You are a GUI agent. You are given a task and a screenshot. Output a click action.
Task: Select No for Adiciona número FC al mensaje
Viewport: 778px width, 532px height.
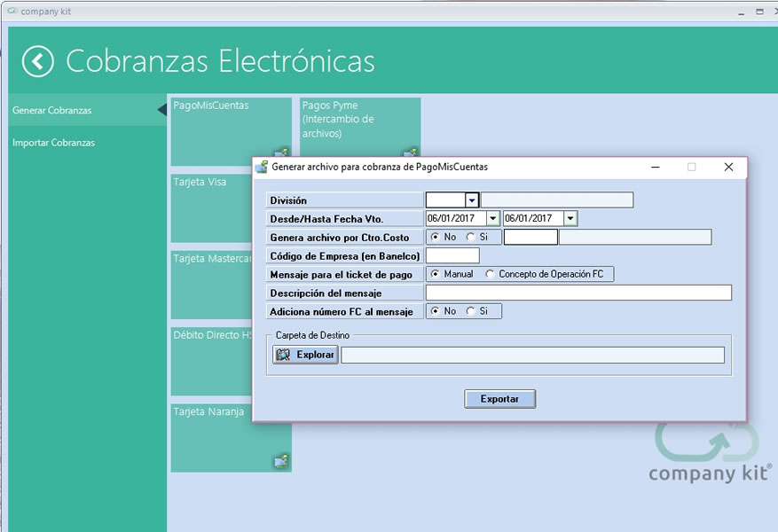tap(436, 311)
